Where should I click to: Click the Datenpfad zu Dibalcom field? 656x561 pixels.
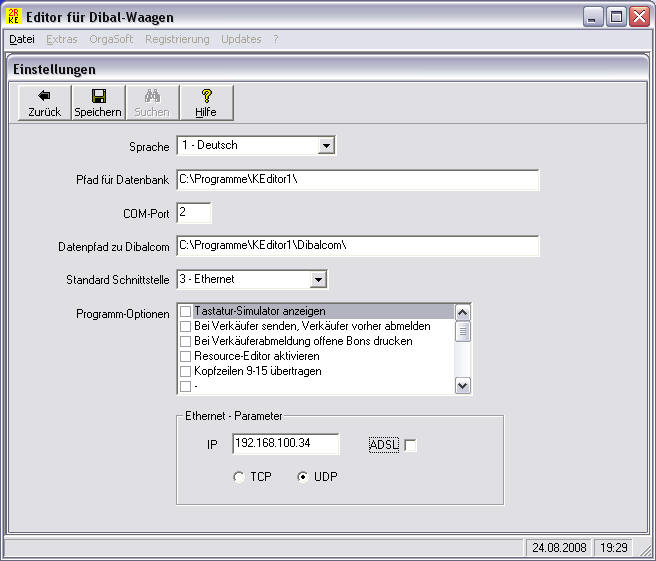[357, 246]
